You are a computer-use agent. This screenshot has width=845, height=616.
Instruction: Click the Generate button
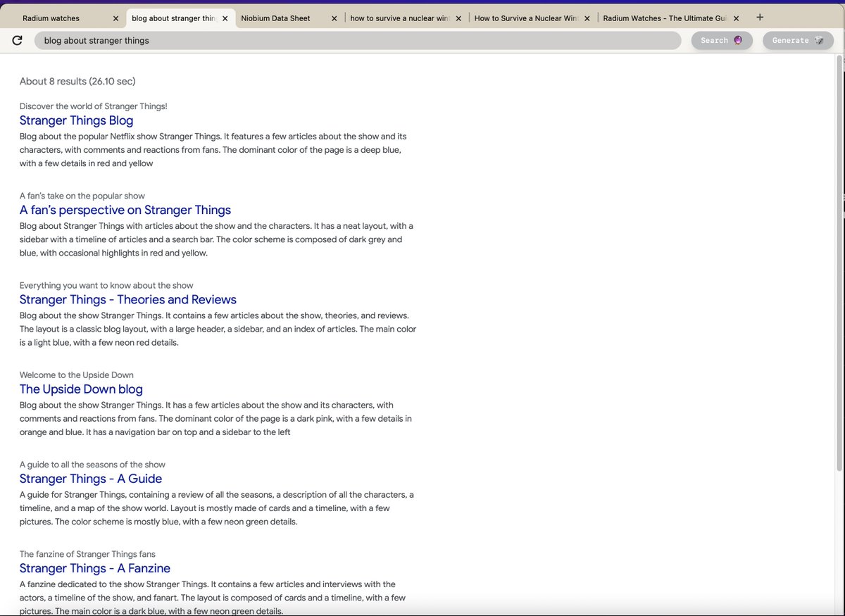798,41
